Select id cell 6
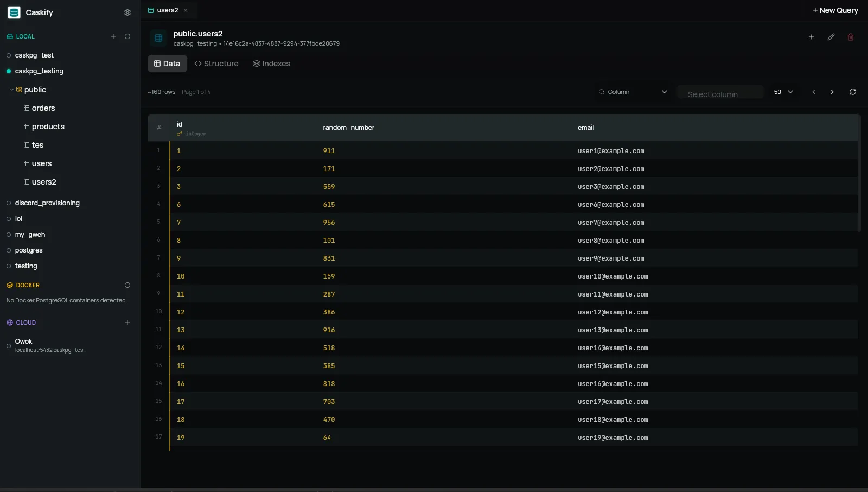Screen dimensions: 868x492 tap(178, 205)
